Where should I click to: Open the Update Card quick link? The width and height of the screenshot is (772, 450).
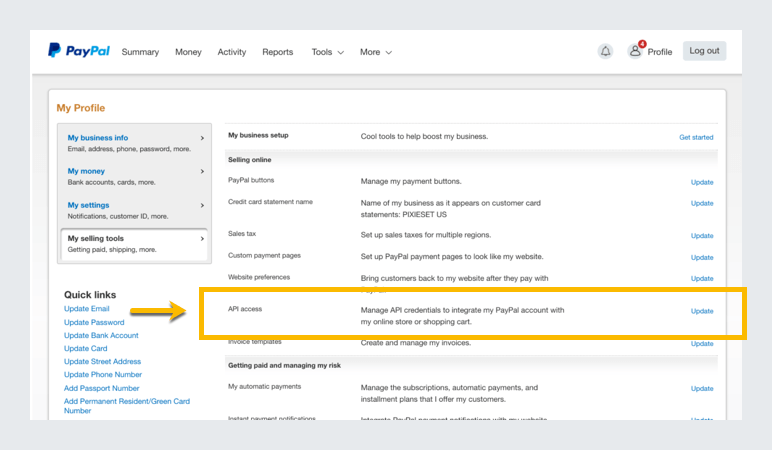tap(85, 349)
